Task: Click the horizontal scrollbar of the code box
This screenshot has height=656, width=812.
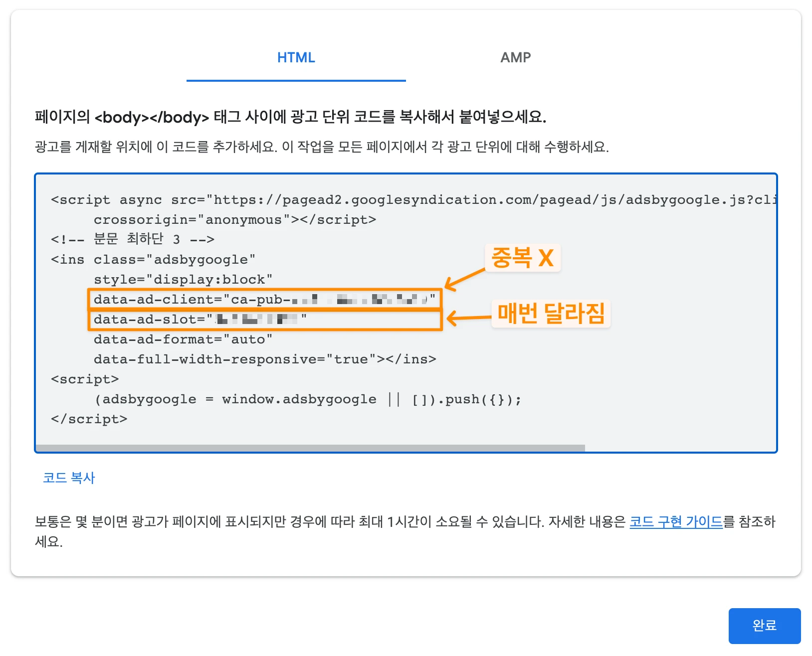Action: tap(310, 448)
